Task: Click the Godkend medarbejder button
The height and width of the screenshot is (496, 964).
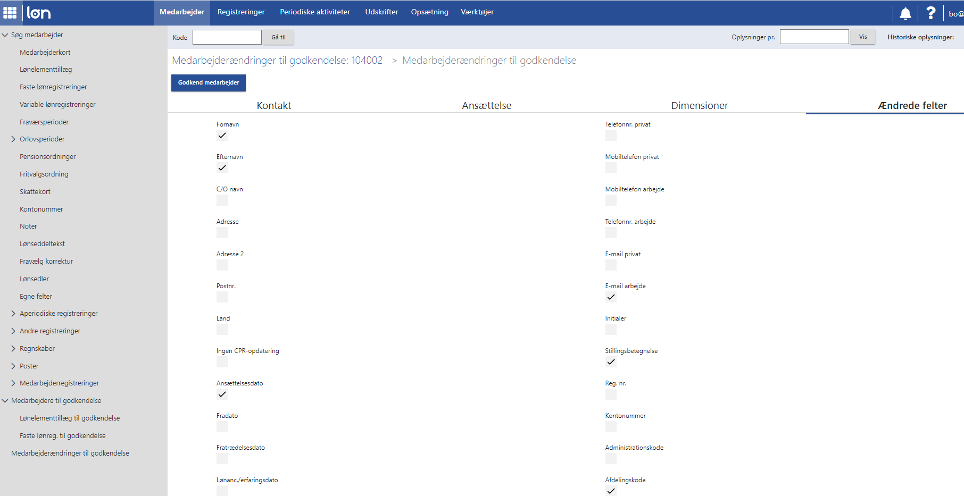Action: click(x=209, y=83)
